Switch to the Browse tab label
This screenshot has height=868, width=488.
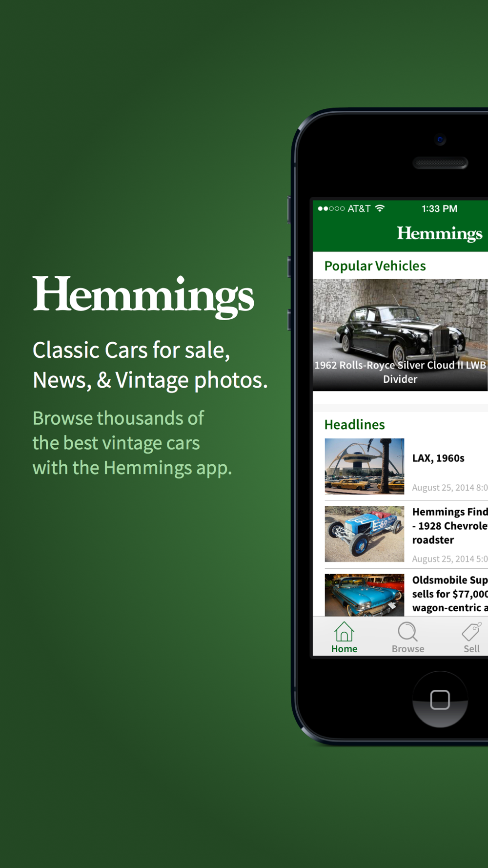pos(408,649)
